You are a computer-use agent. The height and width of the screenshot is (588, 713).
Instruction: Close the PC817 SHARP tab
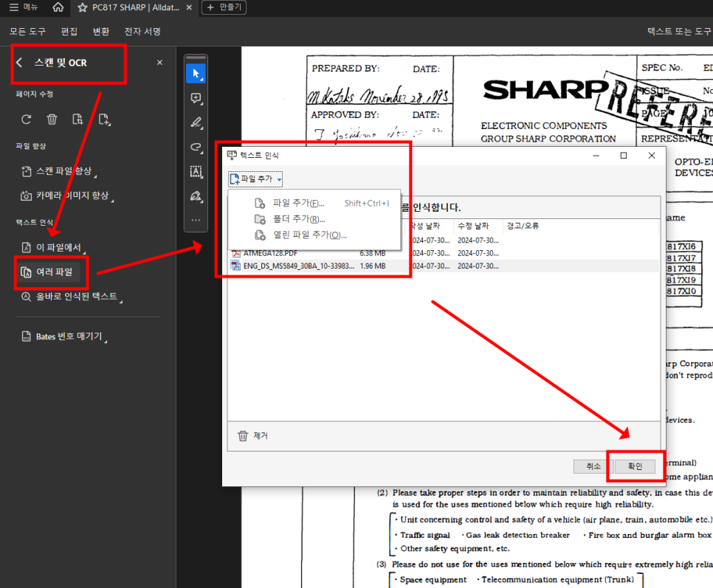pos(189,7)
